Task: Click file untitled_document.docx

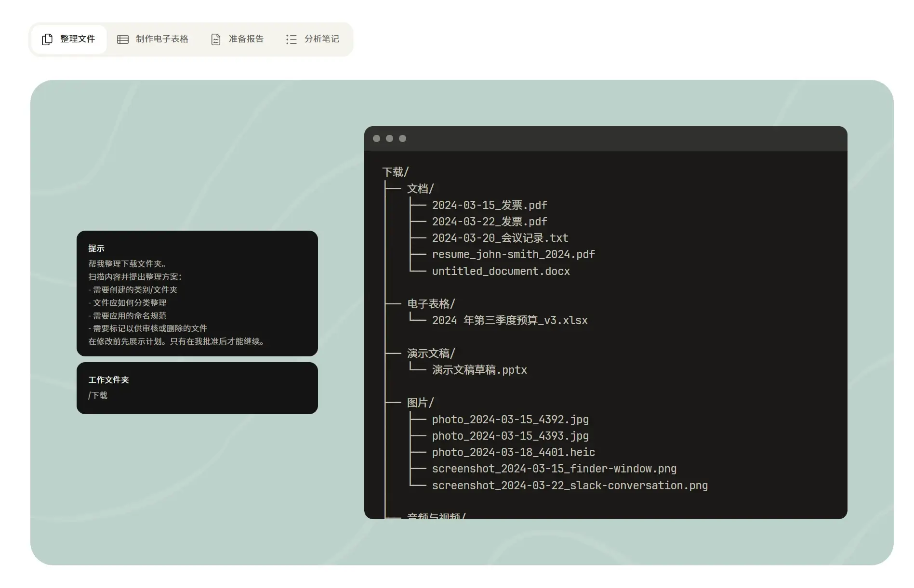Action: point(501,271)
